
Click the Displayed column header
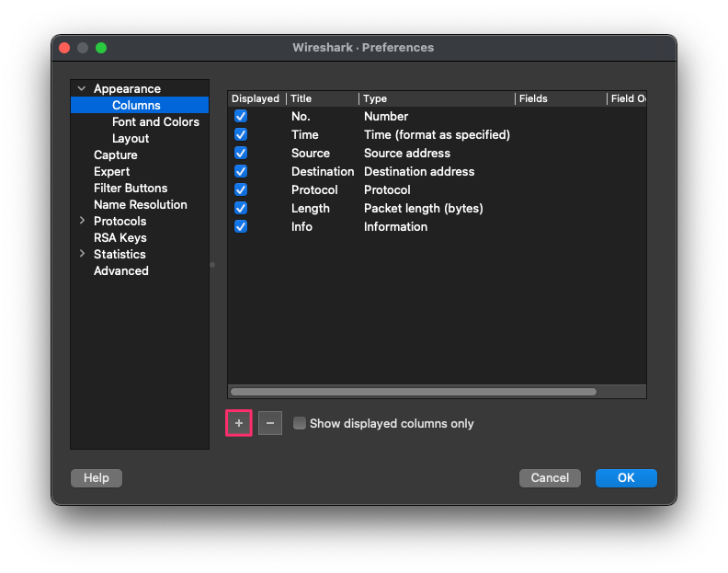[x=256, y=98]
